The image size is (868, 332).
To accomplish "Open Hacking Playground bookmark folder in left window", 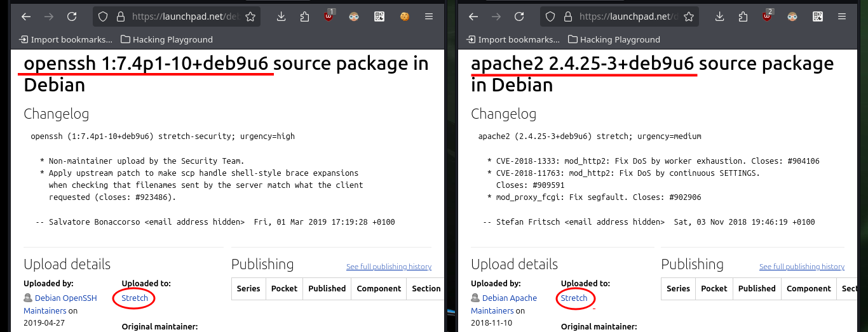I will [166, 39].
